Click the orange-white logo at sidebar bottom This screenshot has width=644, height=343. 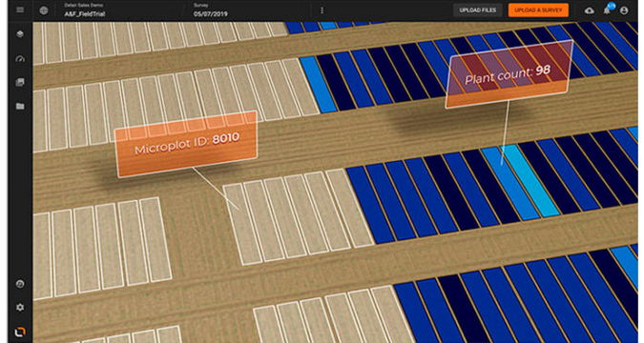20,332
